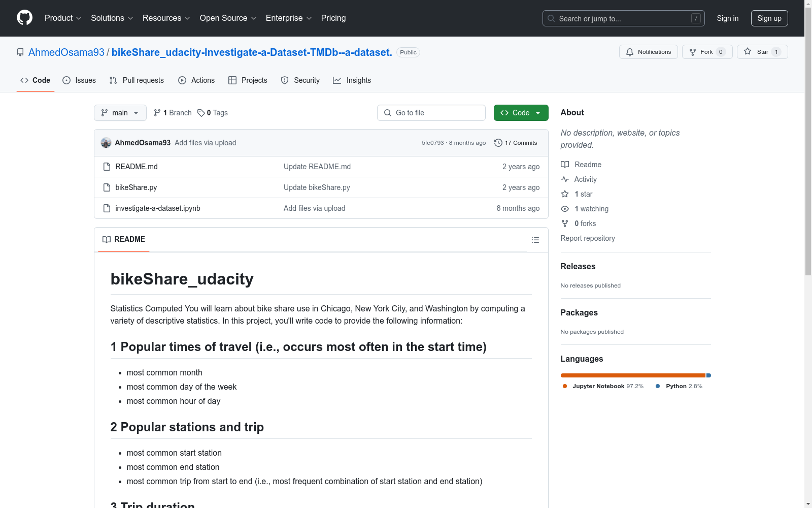Expand the Open Source menu
Viewport: 812px width, 508px height.
[228, 18]
